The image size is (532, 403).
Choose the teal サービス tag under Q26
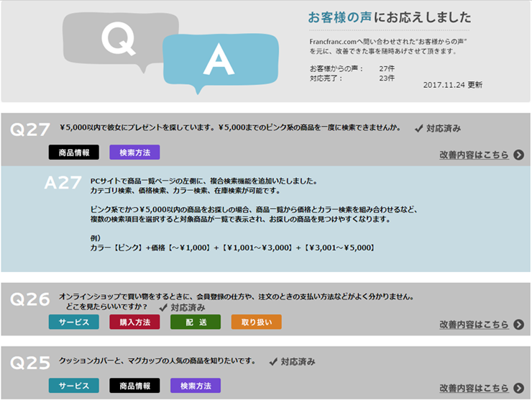tap(74, 322)
